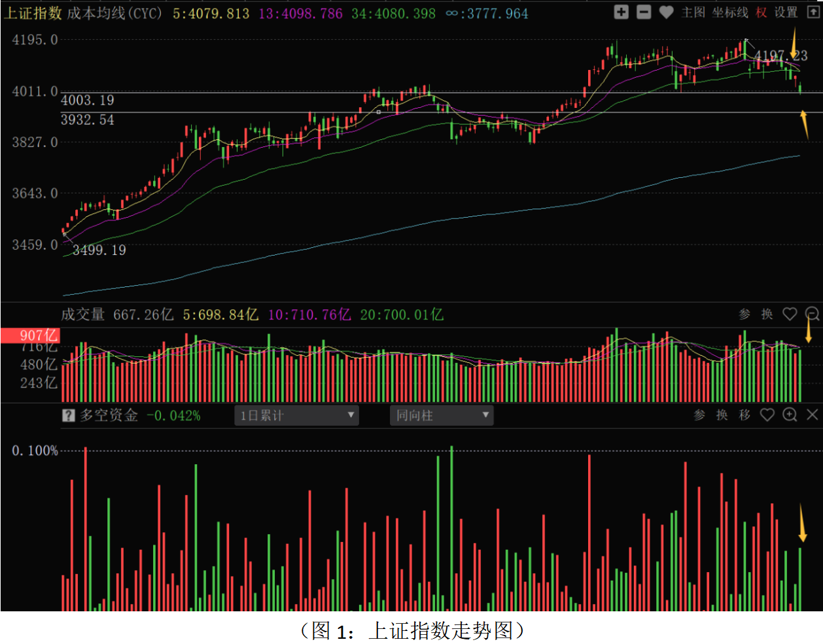Screen dimensions: 823x644
Task: Click the plus zoom-in button in top toolbar
Action: click(x=621, y=12)
